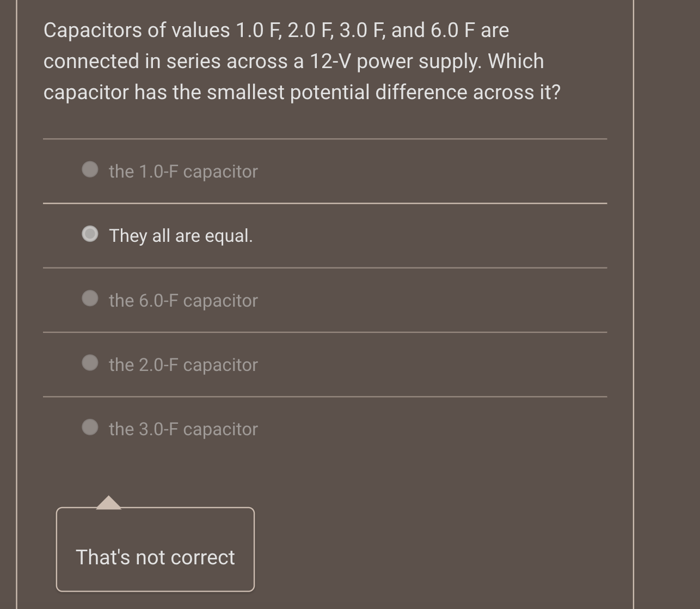
Task: Click the divider above the 3.0-F option
Action: point(325,396)
